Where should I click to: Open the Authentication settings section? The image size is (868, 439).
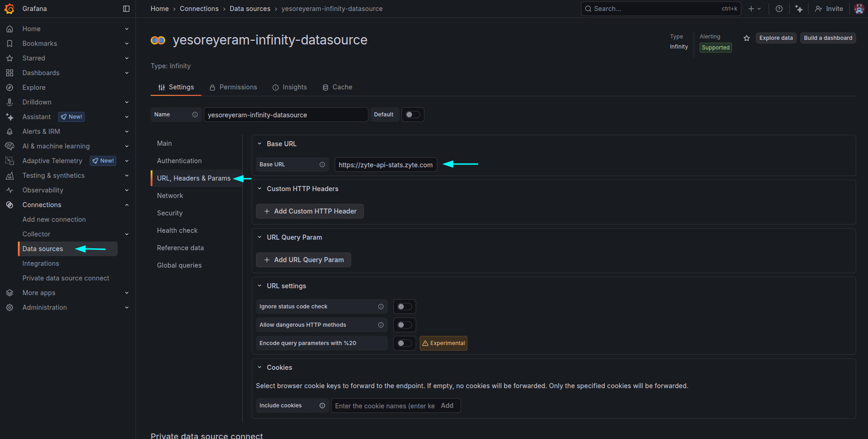(x=179, y=161)
